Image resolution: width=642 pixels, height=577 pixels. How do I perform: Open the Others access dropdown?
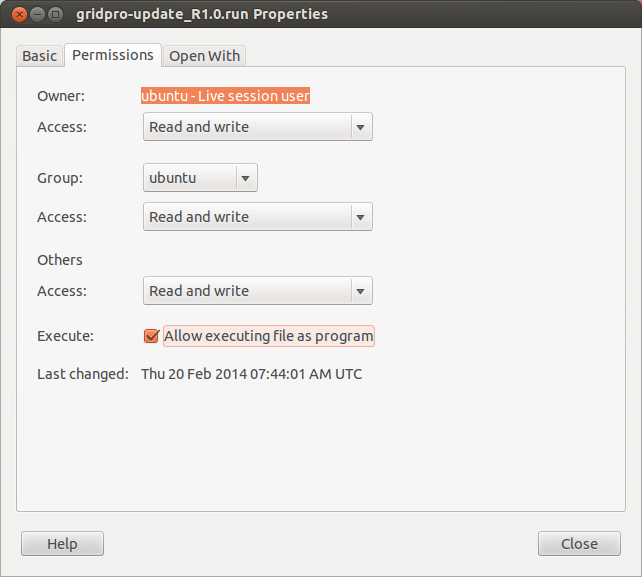tap(257, 291)
